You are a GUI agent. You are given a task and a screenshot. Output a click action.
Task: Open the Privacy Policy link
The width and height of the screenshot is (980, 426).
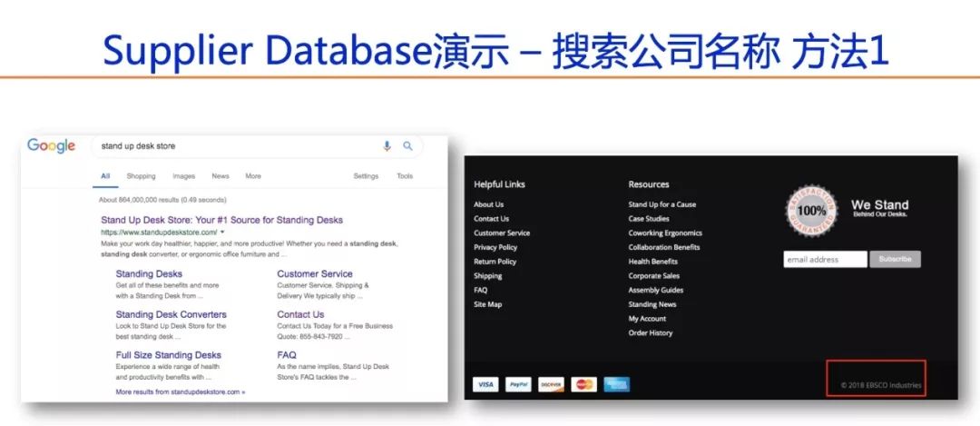tap(495, 248)
